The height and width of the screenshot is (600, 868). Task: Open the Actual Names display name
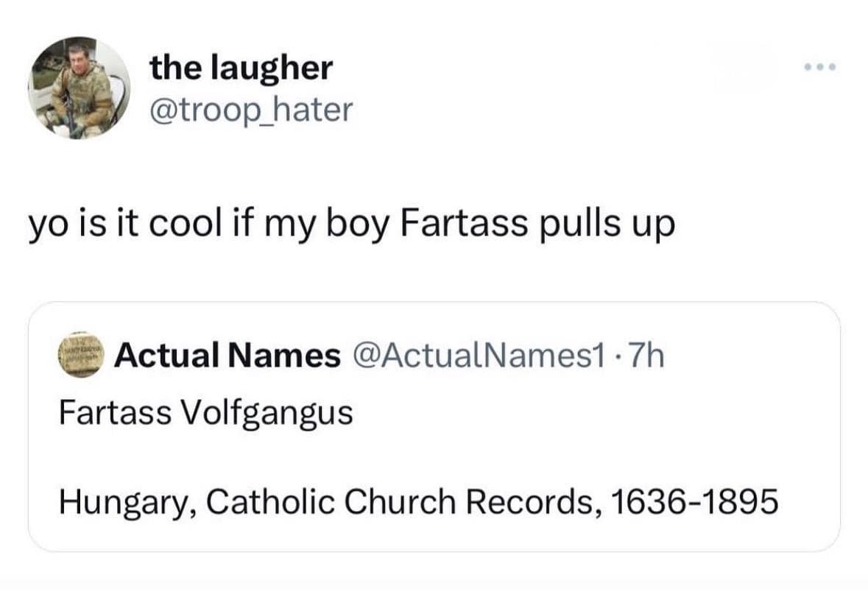(x=227, y=356)
